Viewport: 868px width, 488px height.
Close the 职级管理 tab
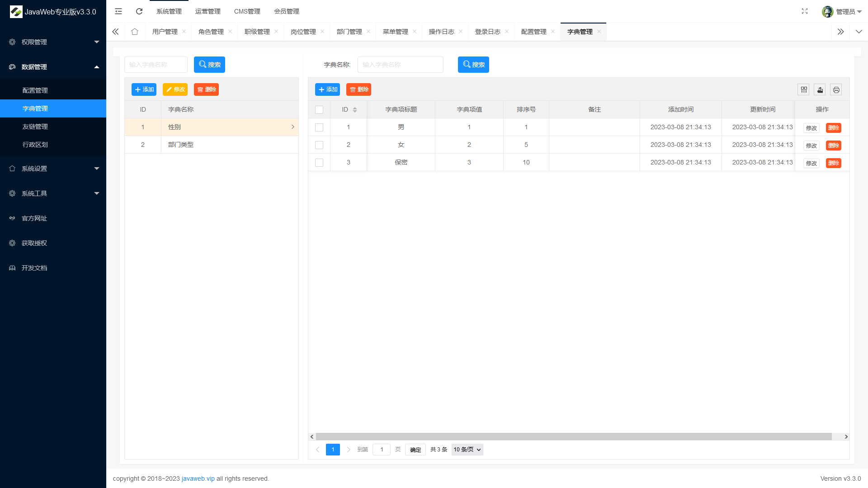[276, 31]
